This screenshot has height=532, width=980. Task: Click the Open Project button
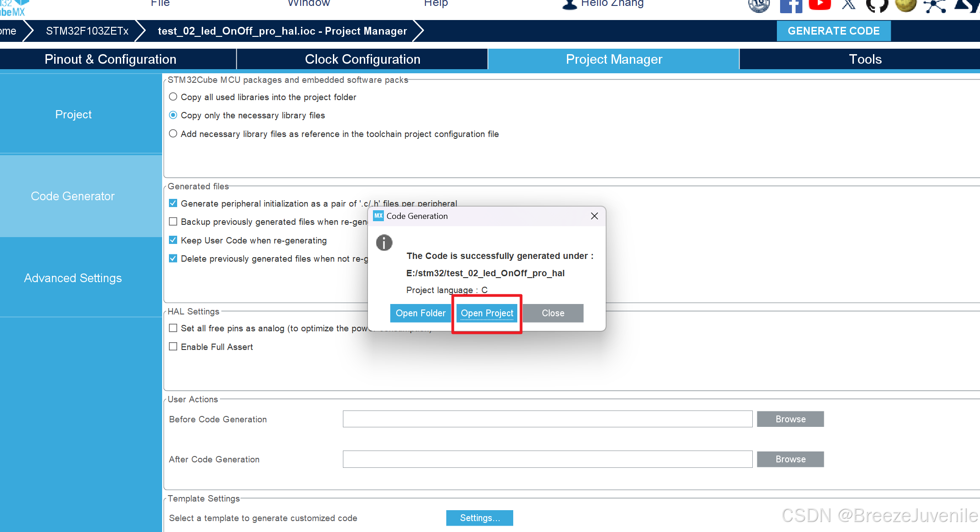(487, 313)
